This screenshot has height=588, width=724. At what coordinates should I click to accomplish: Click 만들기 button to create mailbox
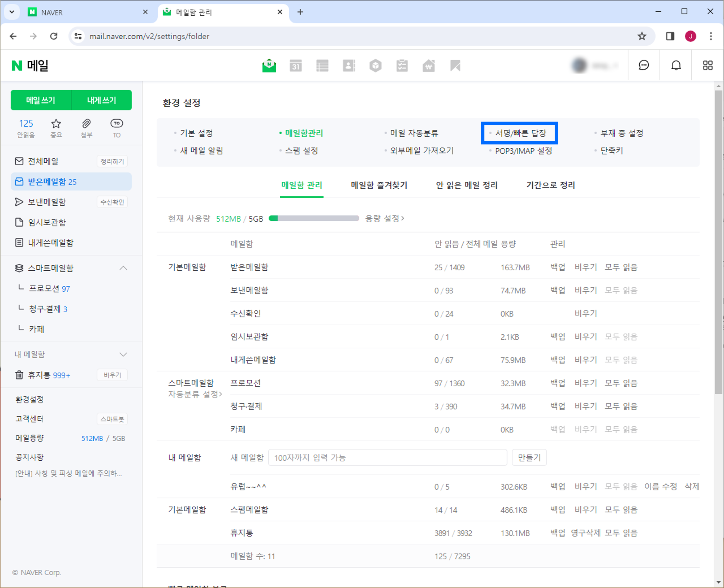[x=529, y=458]
